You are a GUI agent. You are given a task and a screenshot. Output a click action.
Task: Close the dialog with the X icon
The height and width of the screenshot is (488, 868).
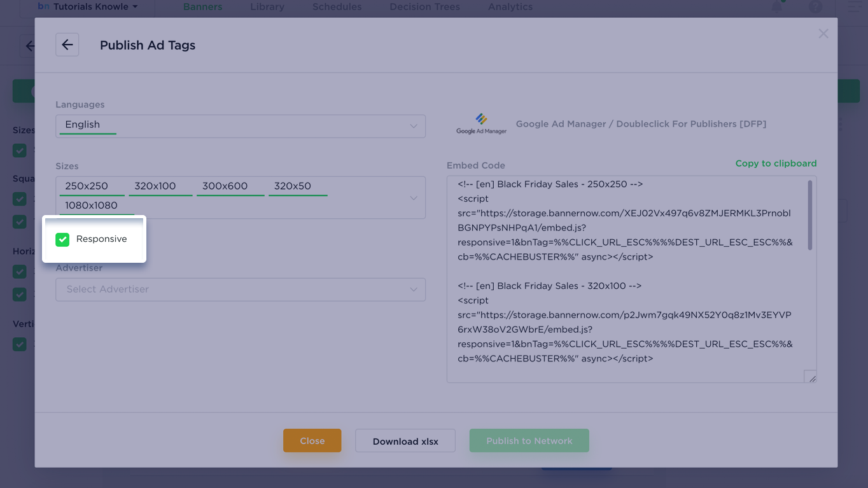tap(823, 34)
